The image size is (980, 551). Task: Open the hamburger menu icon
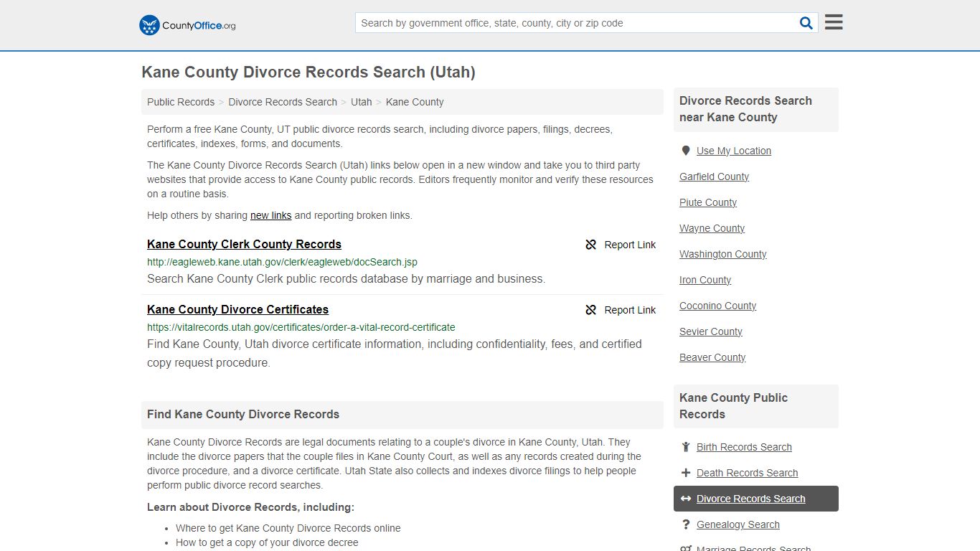pos(834,22)
